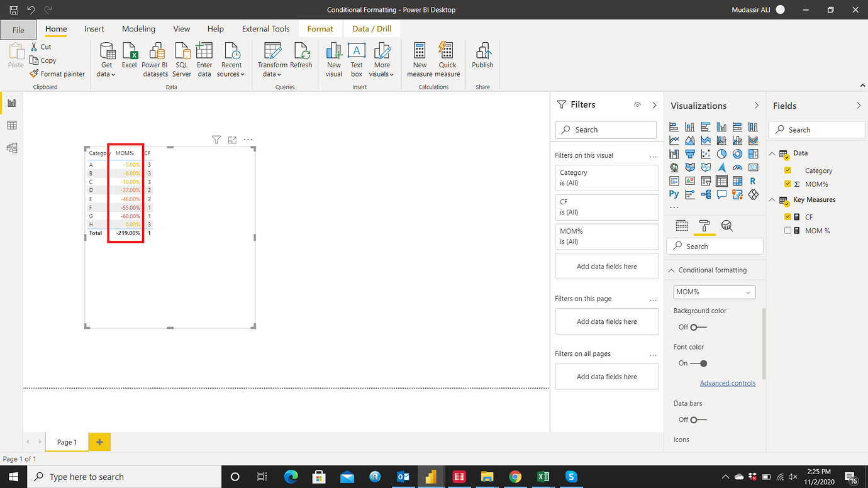The height and width of the screenshot is (488, 868).
Task: Open the Format contextual tab
Action: click(x=320, y=28)
